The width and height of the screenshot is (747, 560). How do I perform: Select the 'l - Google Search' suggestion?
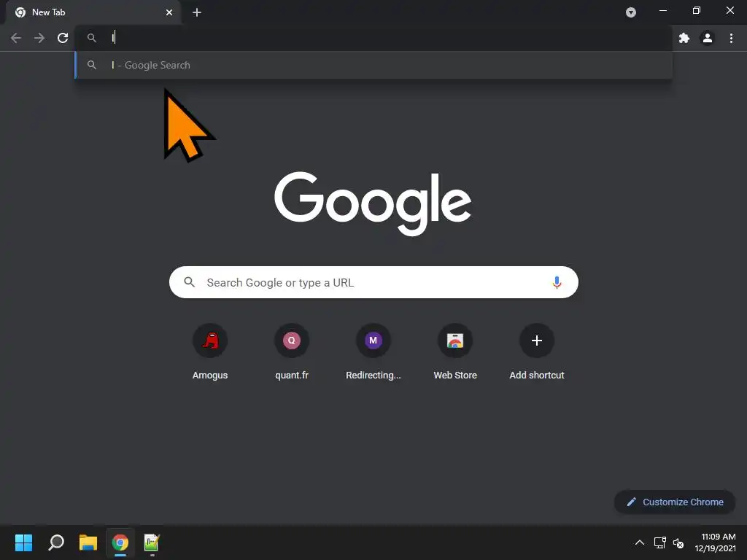tap(374, 65)
